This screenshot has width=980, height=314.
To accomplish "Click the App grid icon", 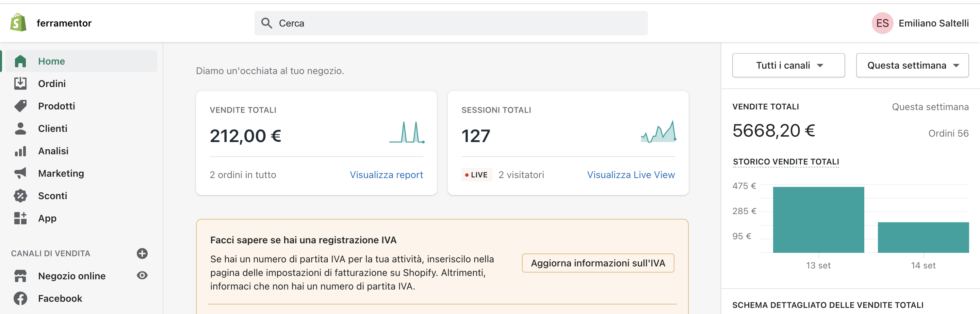I will pos(20,218).
